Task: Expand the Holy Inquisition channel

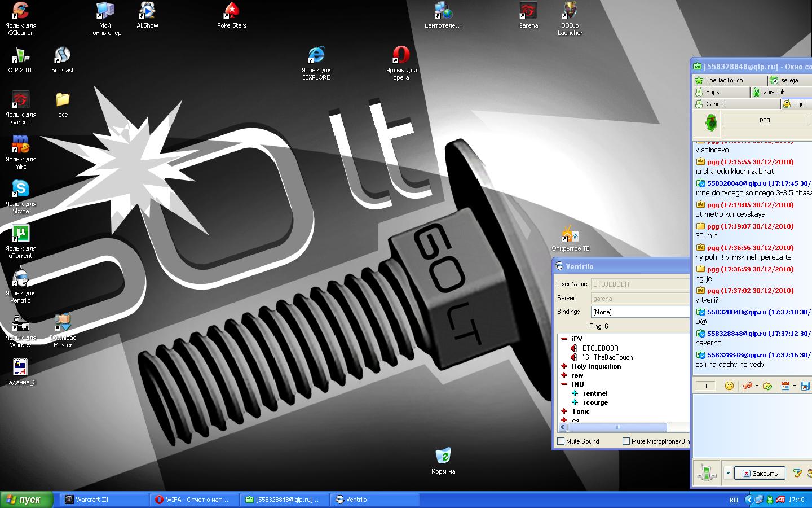Action: pos(564,366)
